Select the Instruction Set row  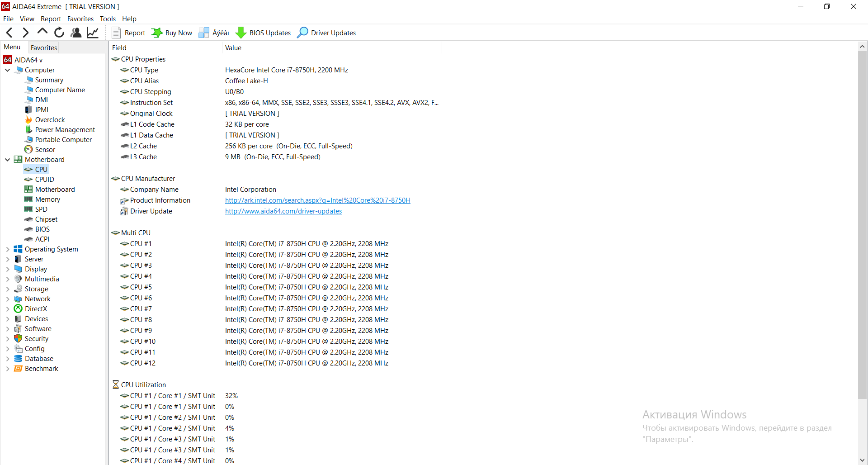(x=276, y=103)
